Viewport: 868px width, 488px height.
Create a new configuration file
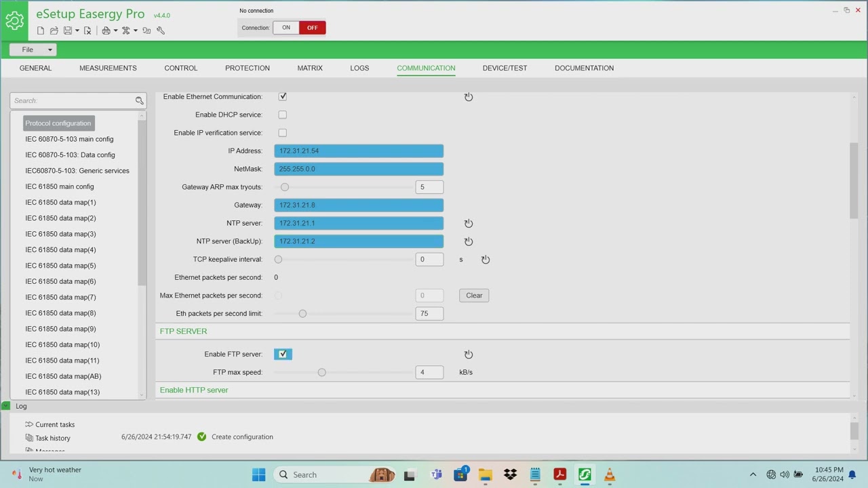(x=41, y=30)
